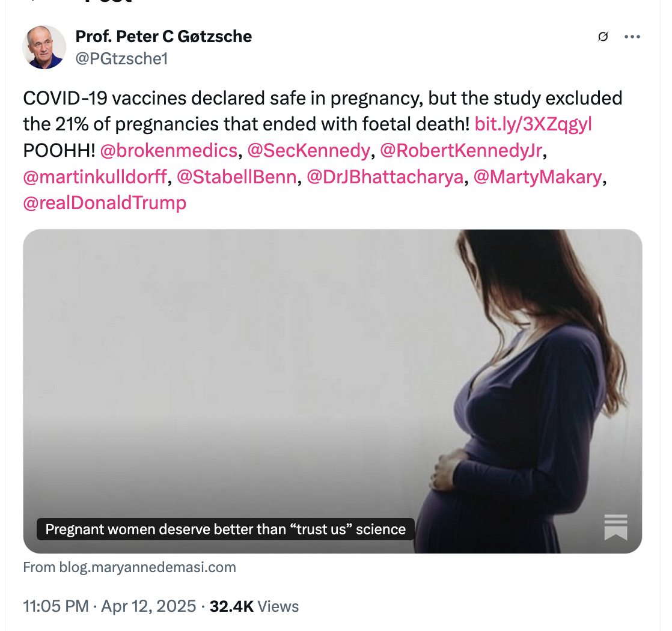Click the @MartyMakary mention

pos(537,177)
